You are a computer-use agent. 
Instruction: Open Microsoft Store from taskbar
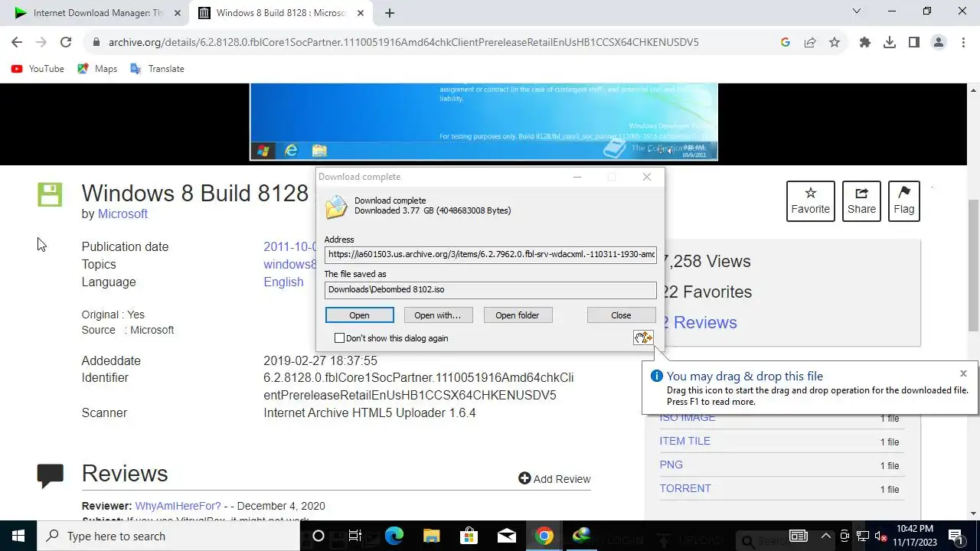(x=469, y=536)
